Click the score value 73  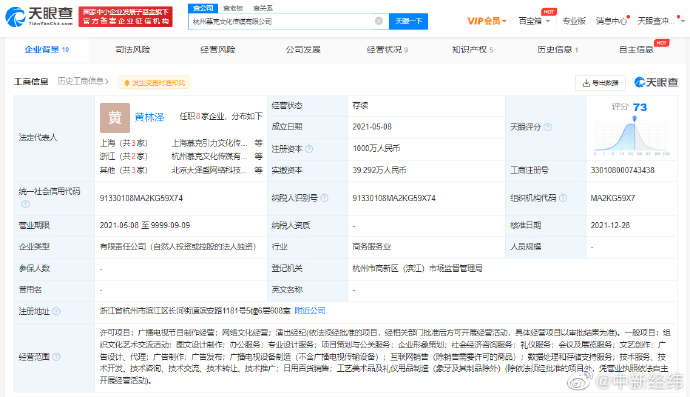[640, 107]
